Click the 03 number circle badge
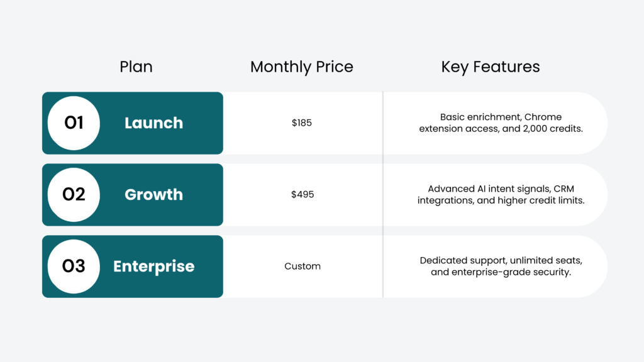The height and width of the screenshot is (362, 644). coord(74,266)
